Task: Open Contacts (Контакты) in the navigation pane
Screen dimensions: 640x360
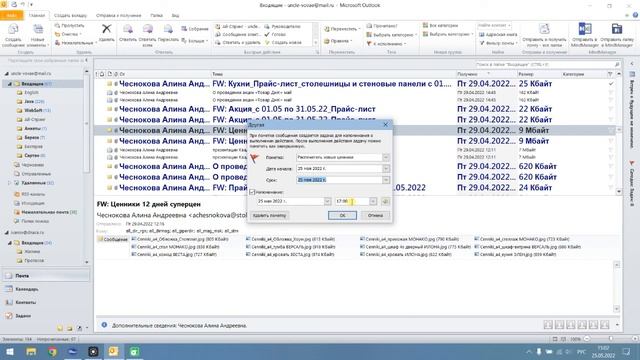Action: click(46, 302)
